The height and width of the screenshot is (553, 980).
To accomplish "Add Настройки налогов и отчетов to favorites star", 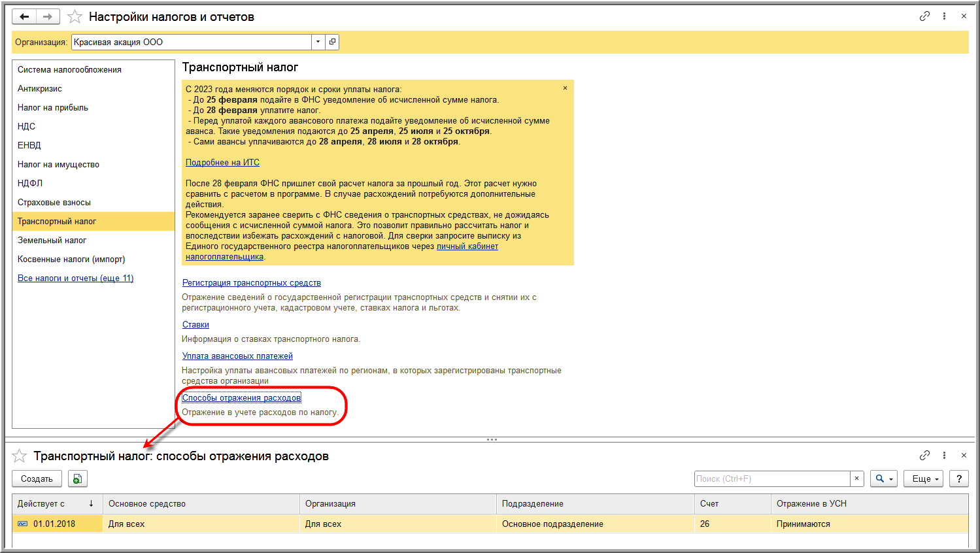I will pyautogui.click(x=75, y=17).
